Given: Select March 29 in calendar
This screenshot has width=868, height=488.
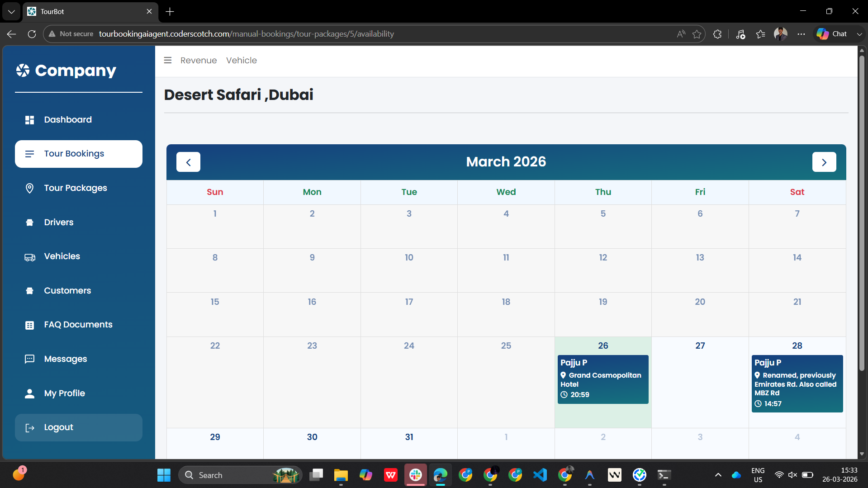Looking at the screenshot, I should pos(215,443).
